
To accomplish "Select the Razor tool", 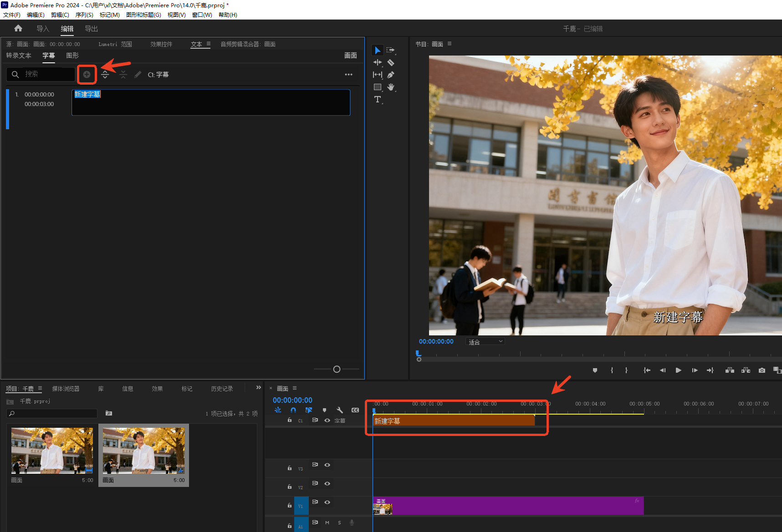I will point(390,63).
